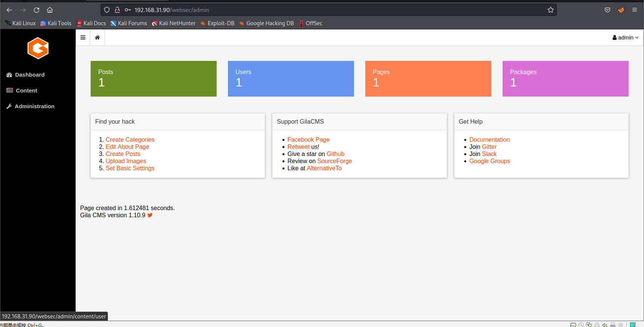Click the purple Packages count card
644x327 pixels.
(x=565, y=79)
